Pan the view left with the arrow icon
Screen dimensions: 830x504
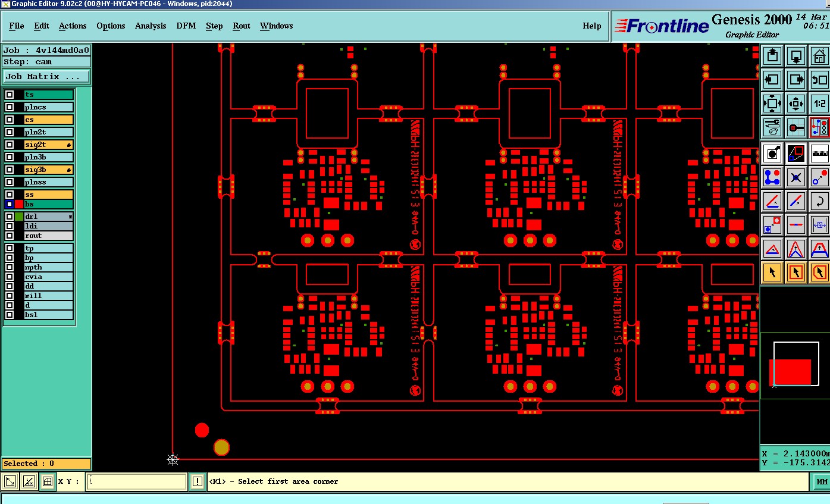coord(772,80)
